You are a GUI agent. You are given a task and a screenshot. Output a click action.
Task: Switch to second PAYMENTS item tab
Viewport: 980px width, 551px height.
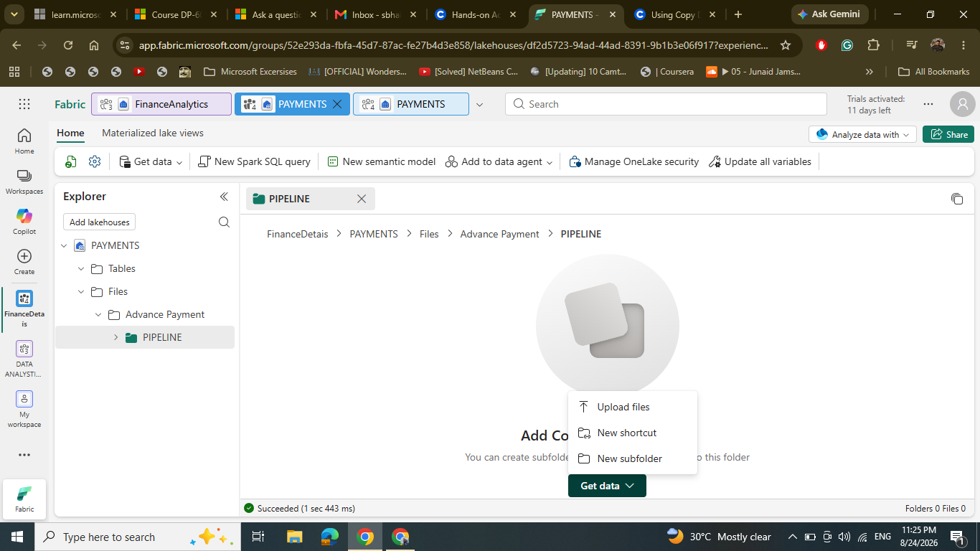(x=410, y=104)
